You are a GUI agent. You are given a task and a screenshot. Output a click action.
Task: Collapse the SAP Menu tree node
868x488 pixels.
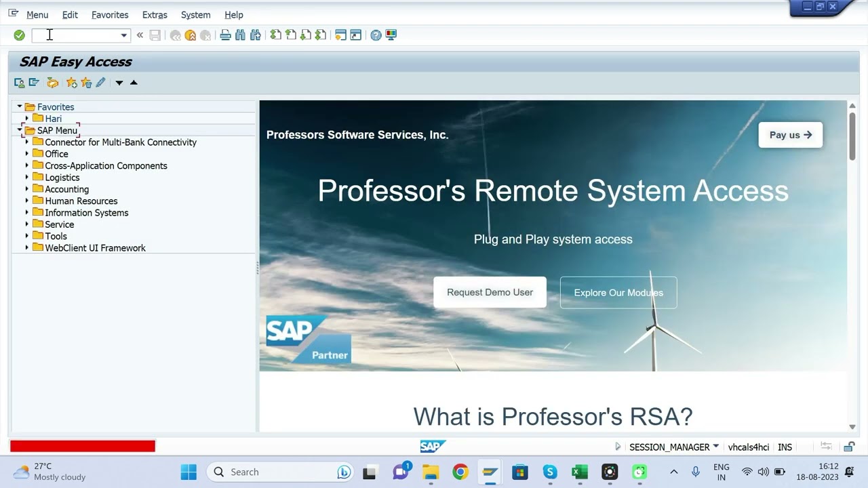click(x=20, y=130)
